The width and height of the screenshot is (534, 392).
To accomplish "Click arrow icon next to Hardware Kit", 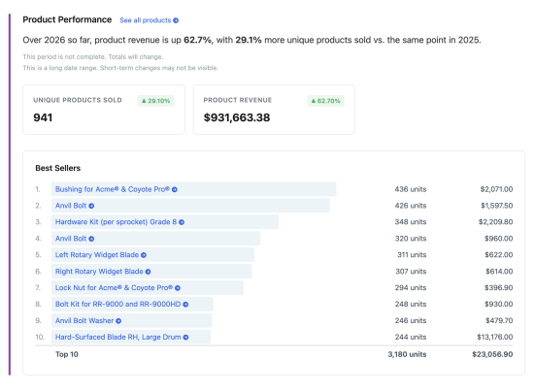I will pos(182,222).
